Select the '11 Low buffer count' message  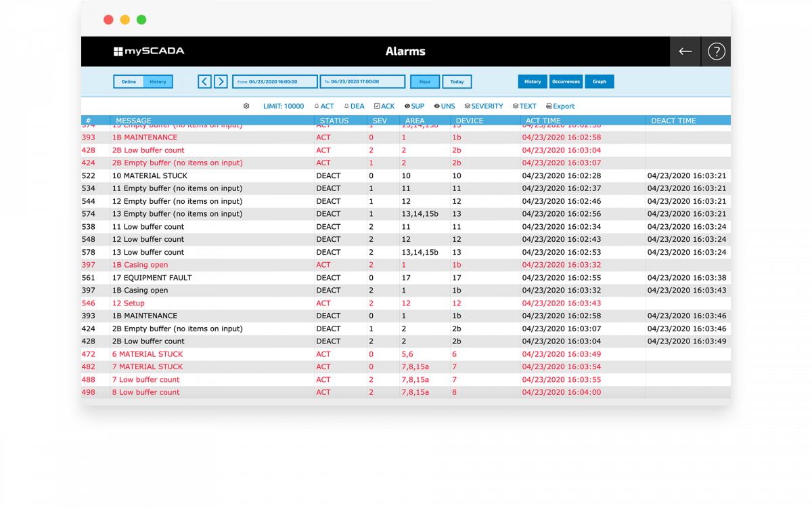point(148,227)
